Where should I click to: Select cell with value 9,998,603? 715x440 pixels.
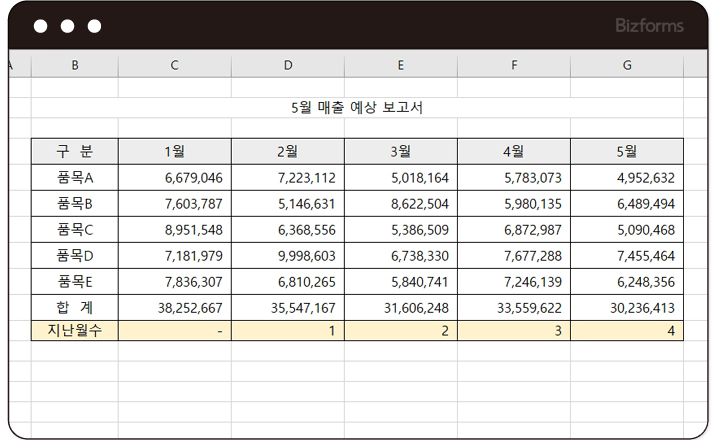[x=288, y=255]
